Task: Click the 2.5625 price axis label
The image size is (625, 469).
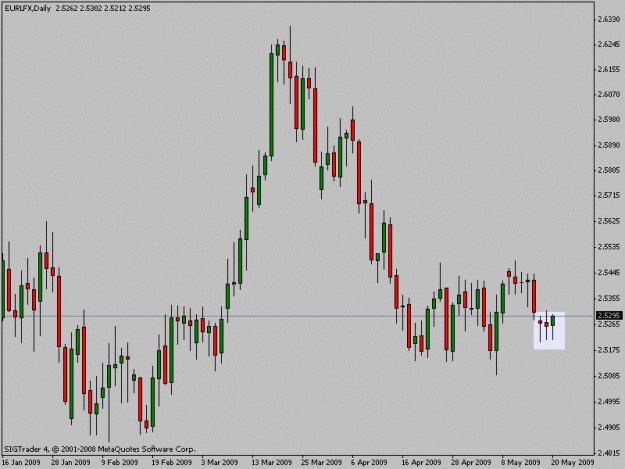Action: click(x=609, y=221)
